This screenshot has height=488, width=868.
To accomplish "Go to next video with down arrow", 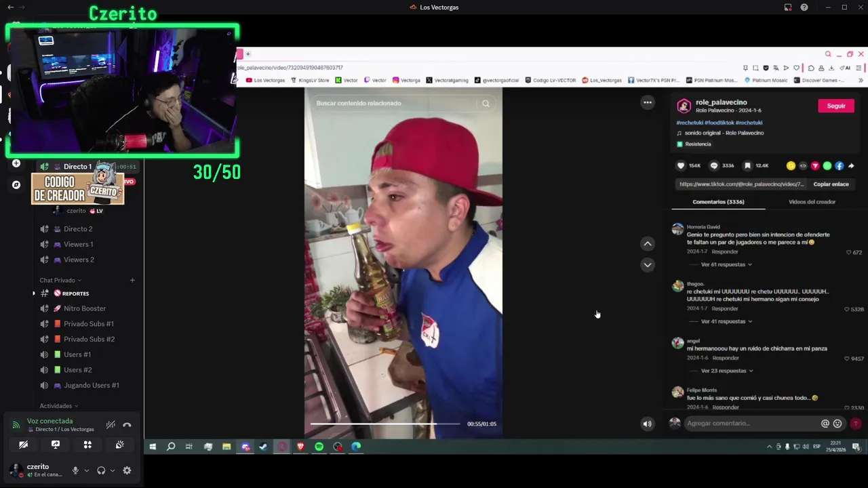I will click(x=648, y=265).
